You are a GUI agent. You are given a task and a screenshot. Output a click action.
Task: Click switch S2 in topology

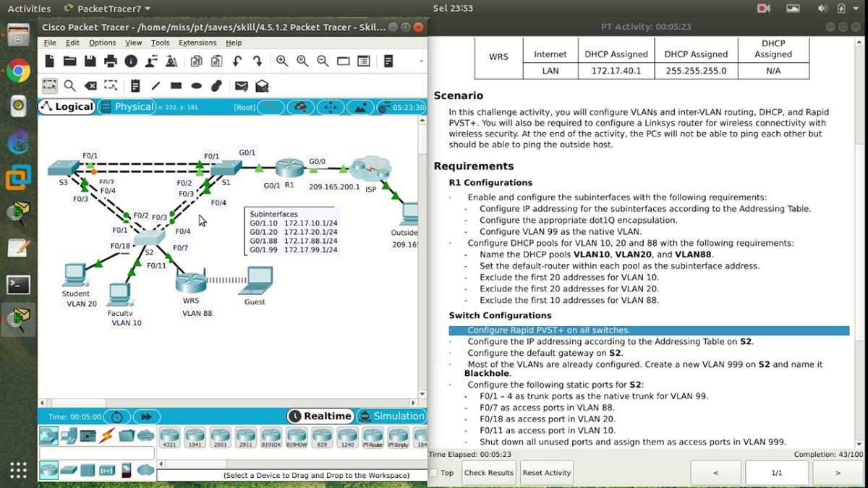(x=149, y=236)
